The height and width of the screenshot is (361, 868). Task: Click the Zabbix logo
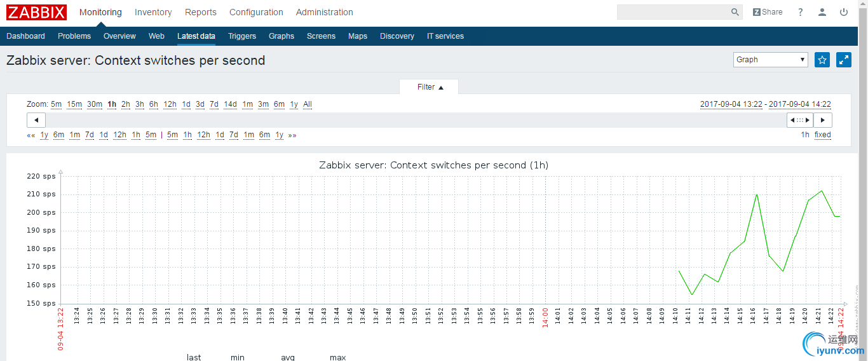pyautogui.click(x=36, y=12)
